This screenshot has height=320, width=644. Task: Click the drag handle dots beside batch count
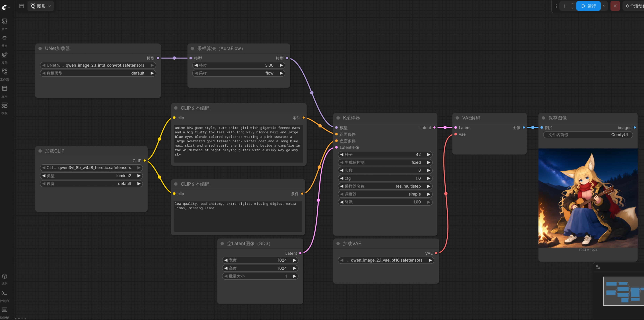(556, 6)
